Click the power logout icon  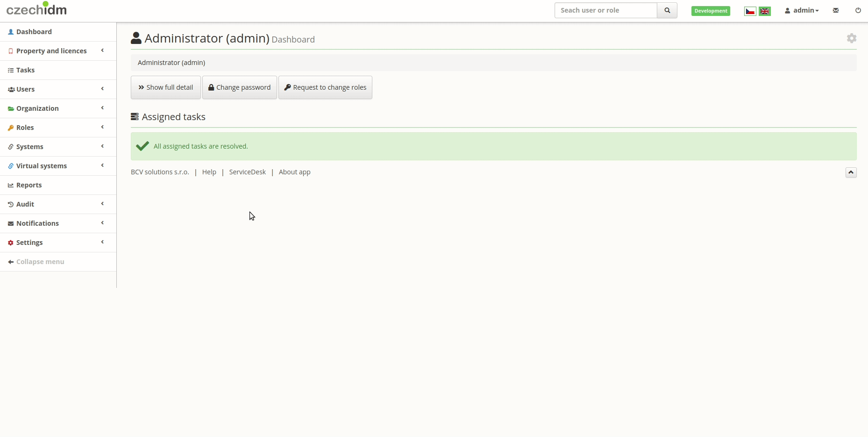pos(858,10)
